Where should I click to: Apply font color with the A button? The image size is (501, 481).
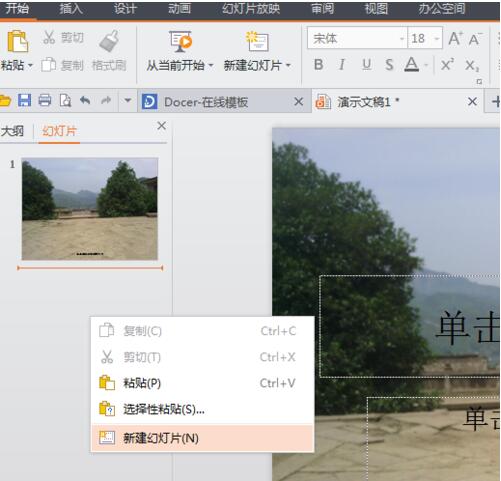(x=412, y=64)
